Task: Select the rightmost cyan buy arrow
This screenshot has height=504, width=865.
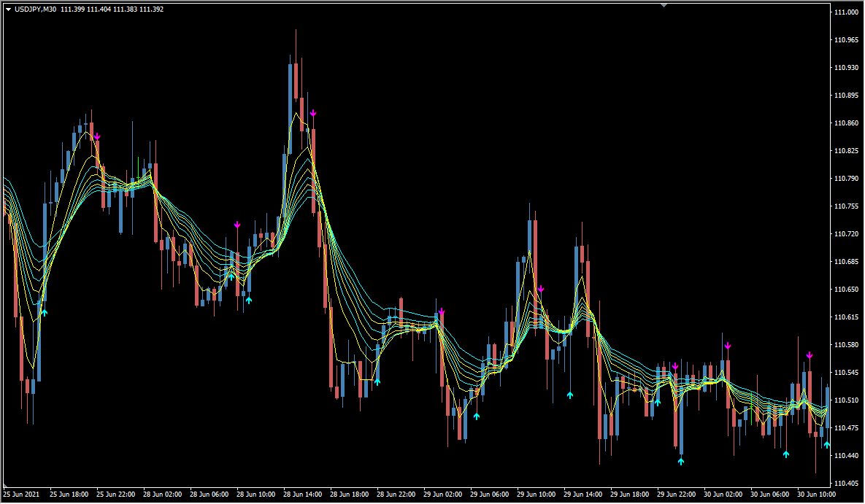Action: [826, 444]
